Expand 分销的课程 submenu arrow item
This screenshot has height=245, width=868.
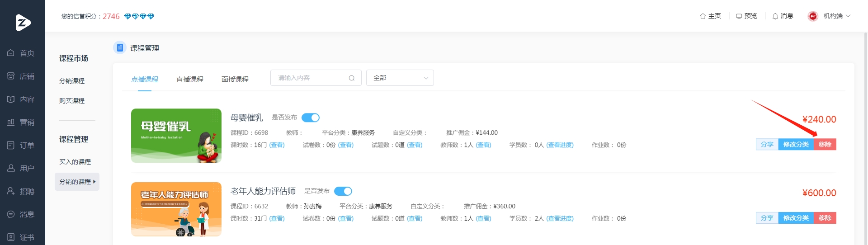pos(77,182)
